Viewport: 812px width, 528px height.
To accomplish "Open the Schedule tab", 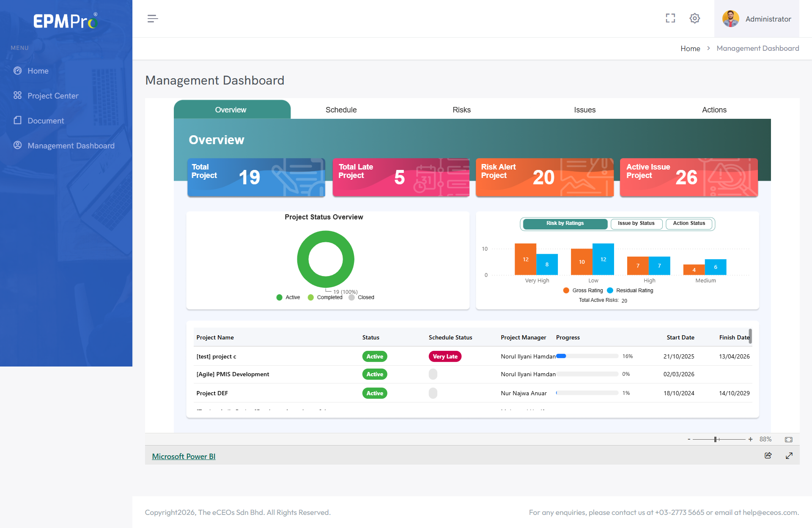I will click(341, 110).
